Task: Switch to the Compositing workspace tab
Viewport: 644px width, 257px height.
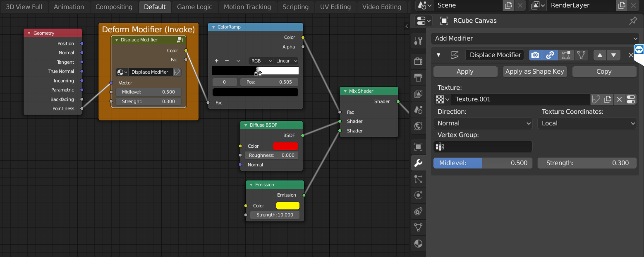Action: point(114,7)
